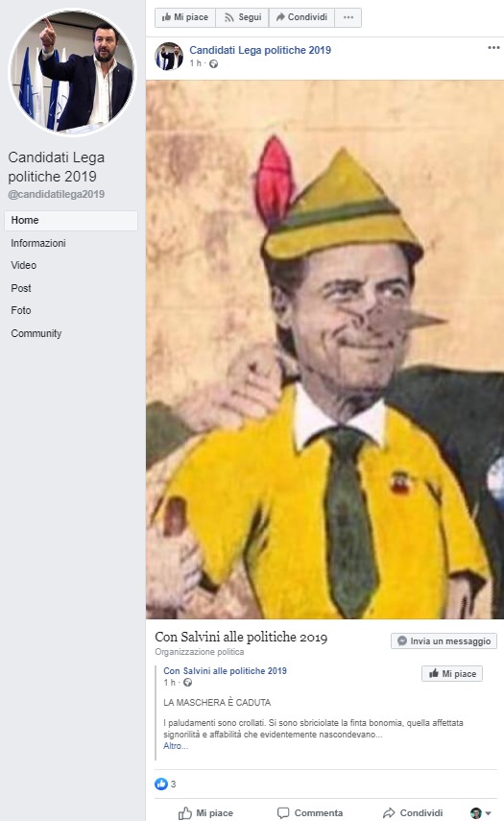The image size is (504, 821).
Task: Open the page options ellipsis menu
Action: point(348,17)
